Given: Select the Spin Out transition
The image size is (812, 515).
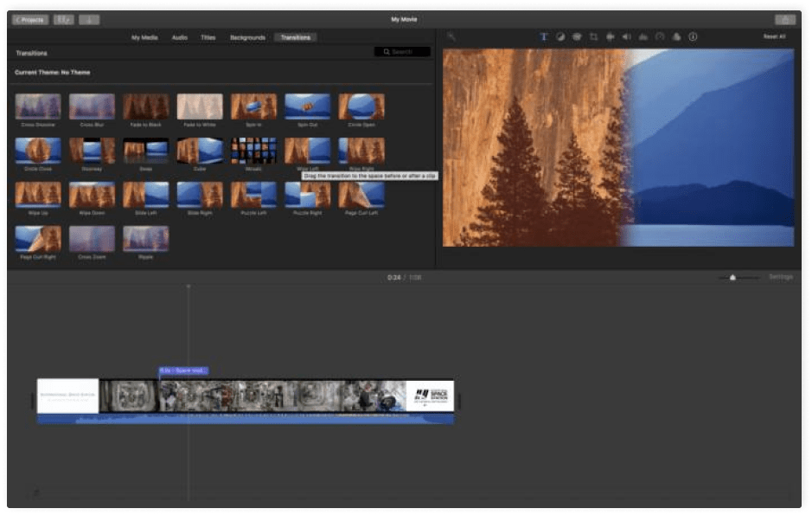Looking at the screenshot, I should (307, 106).
